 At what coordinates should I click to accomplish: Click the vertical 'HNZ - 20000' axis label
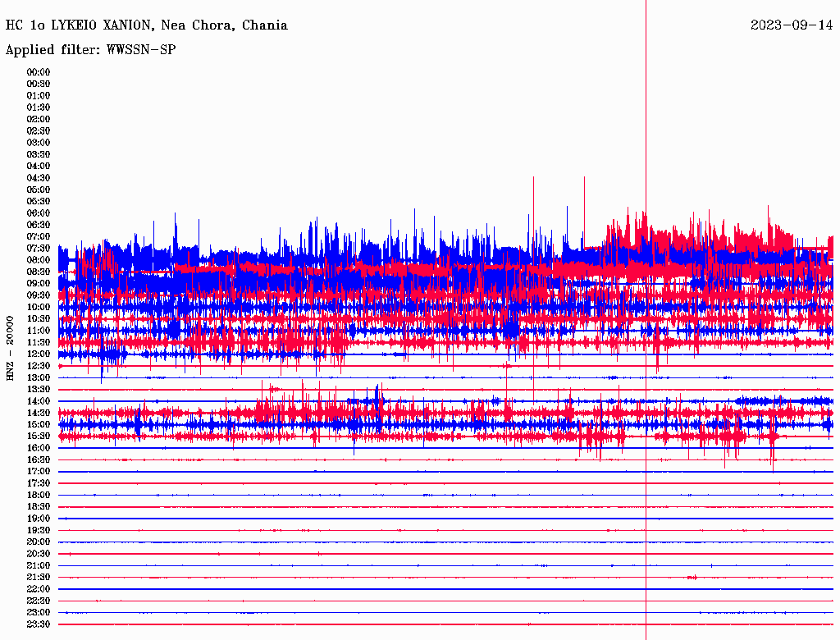click(x=11, y=347)
